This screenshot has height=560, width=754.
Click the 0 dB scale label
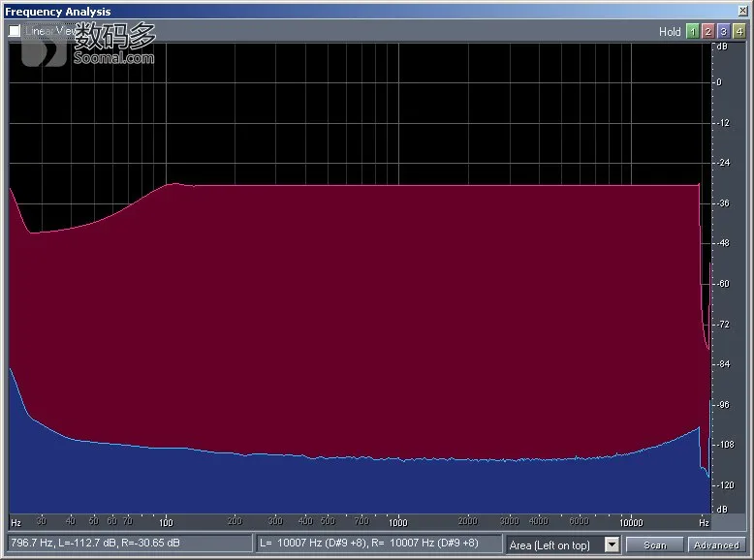(x=719, y=82)
